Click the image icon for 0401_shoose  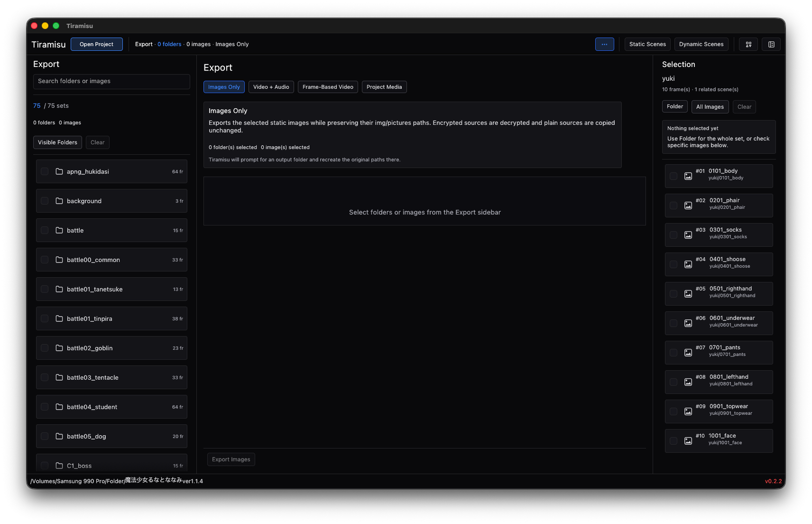point(688,265)
